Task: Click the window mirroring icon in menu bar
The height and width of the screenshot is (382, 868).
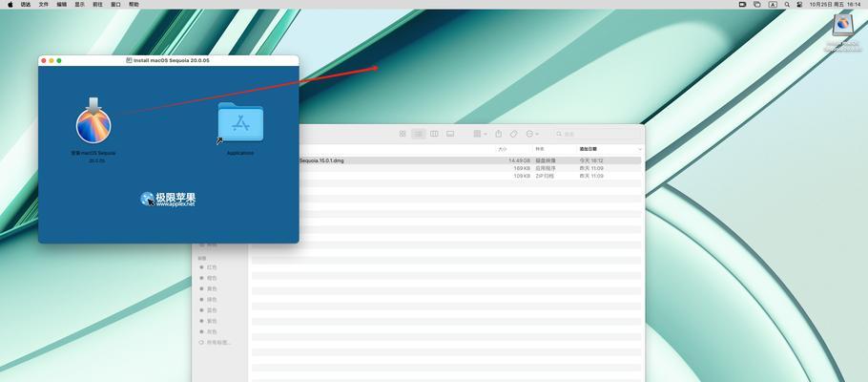Action: pyautogui.click(x=757, y=4)
